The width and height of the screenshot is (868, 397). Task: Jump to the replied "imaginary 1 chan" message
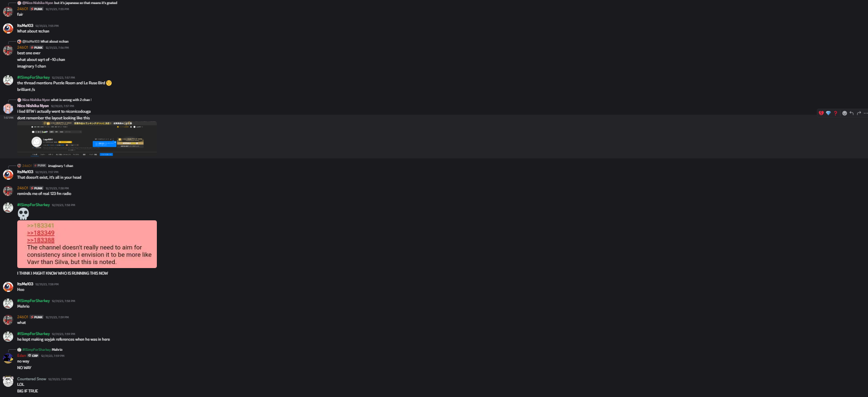[x=60, y=166]
